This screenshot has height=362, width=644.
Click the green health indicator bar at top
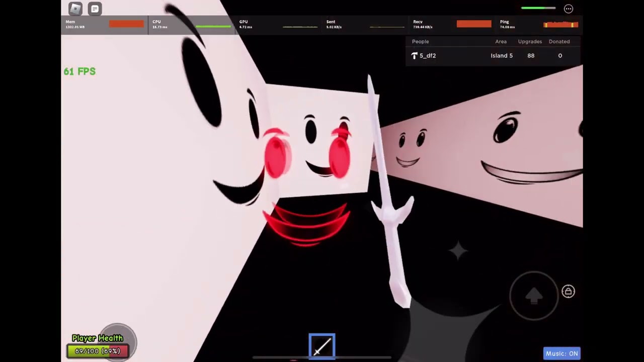tap(538, 8)
